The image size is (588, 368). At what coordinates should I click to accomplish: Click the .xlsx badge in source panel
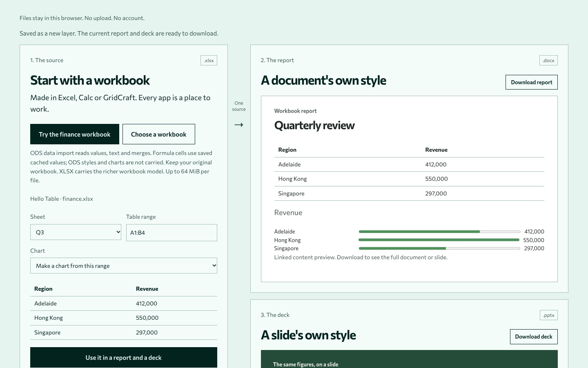209,61
